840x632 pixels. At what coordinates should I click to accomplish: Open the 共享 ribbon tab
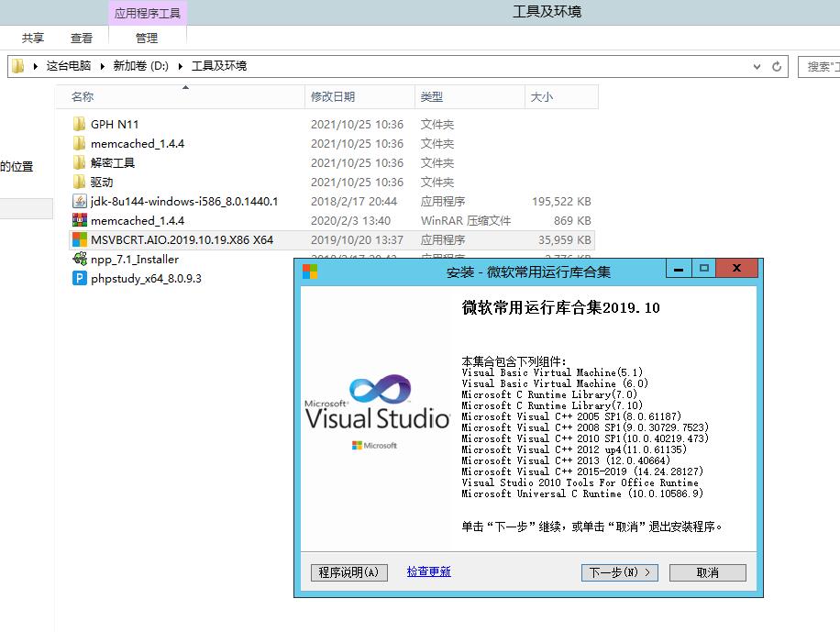(33, 38)
